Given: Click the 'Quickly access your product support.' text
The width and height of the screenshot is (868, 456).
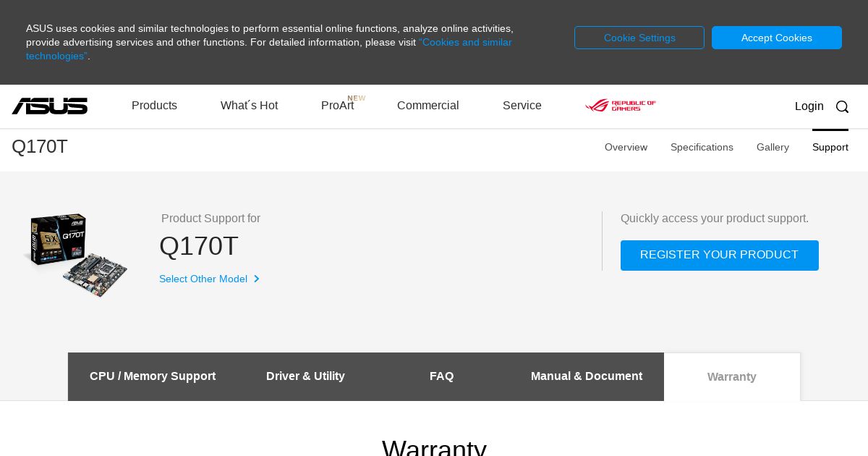Looking at the screenshot, I should tap(715, 219).
